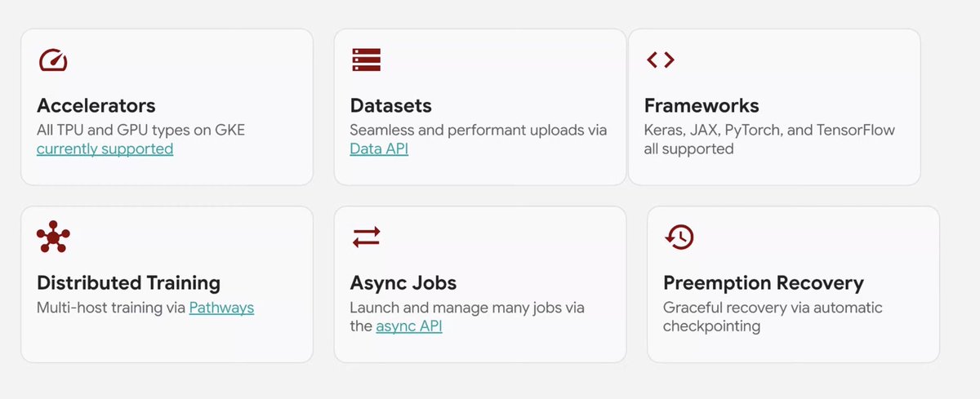
Task: Click the Distributed Training network icon
Action: click(x=53, y=237)
